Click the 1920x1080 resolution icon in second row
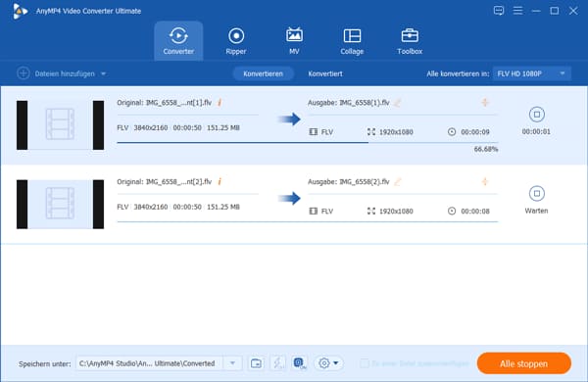 370,211
